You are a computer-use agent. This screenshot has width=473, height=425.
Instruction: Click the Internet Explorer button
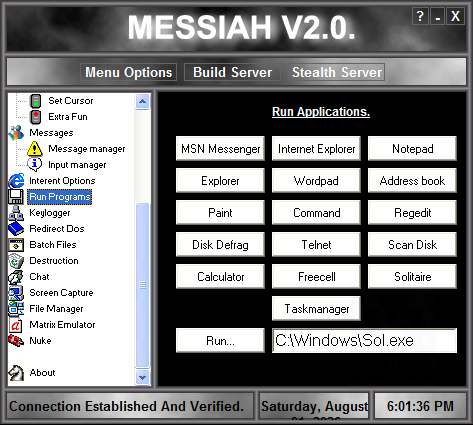(x=316, y=148)
